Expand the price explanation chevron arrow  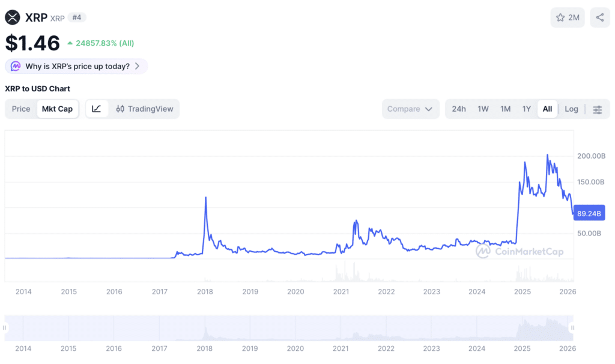[x=138, y=66]
